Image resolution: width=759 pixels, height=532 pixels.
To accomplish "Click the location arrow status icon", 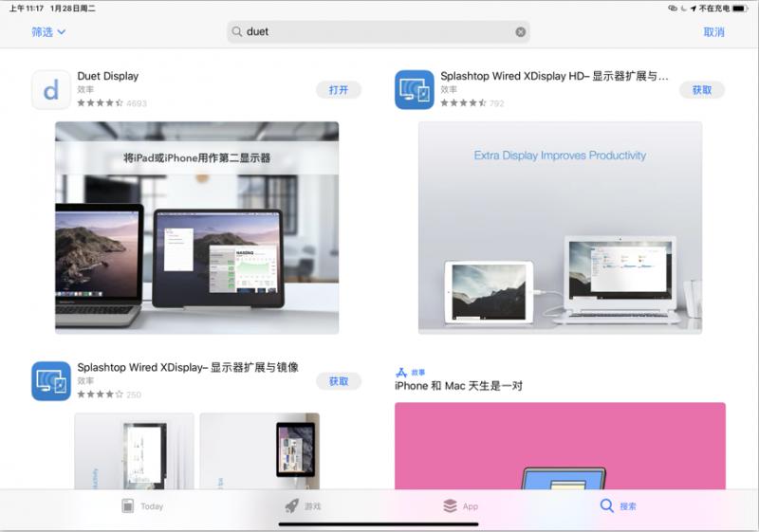I will [x=694, y=9].
